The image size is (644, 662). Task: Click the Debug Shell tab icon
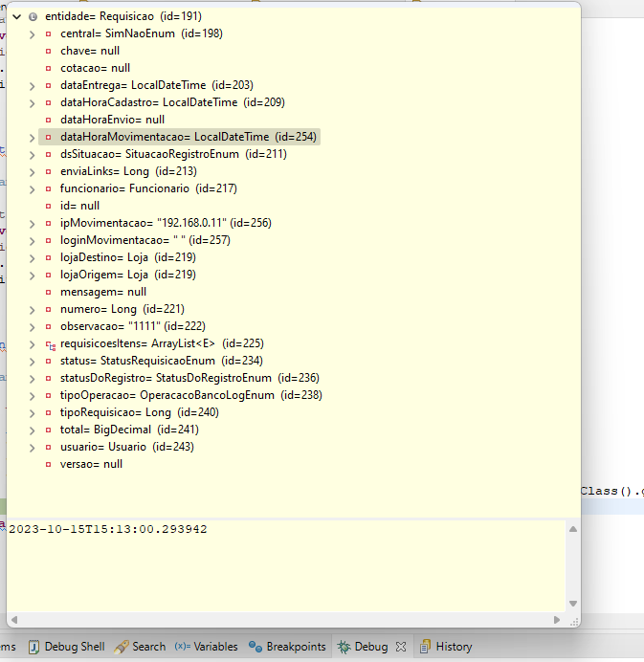(34, 647)
